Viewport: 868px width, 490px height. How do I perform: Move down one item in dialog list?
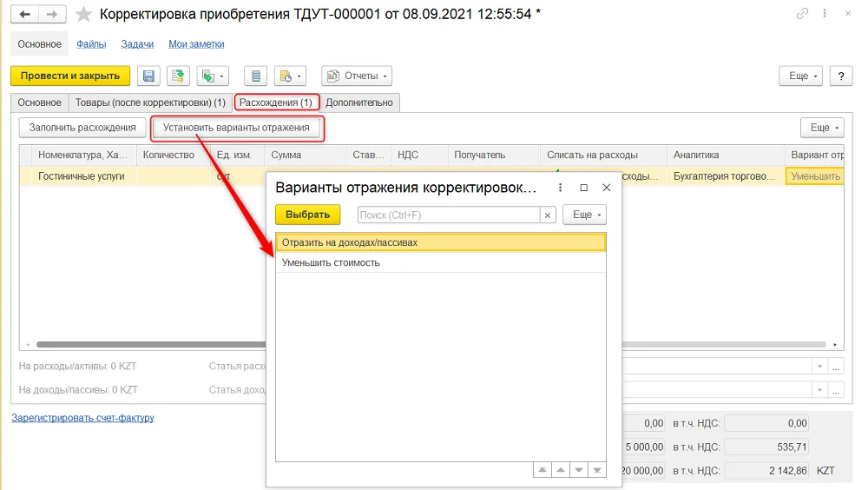pyautogui.click(x=579, y=470)
